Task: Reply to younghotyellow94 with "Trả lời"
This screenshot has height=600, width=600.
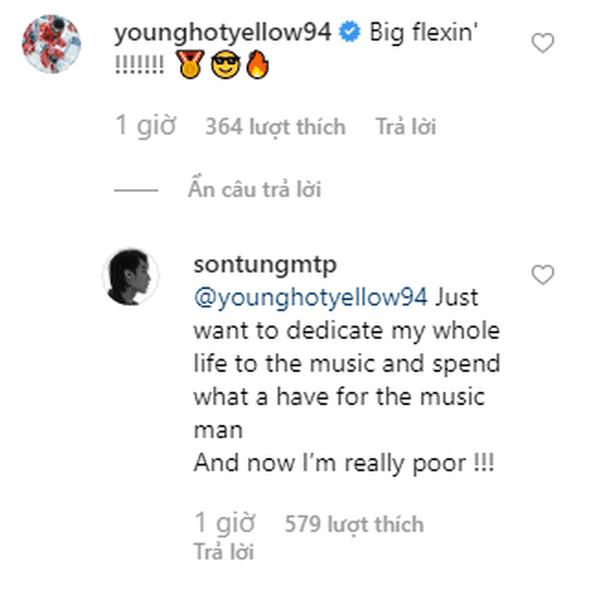Action: [406, 127]
